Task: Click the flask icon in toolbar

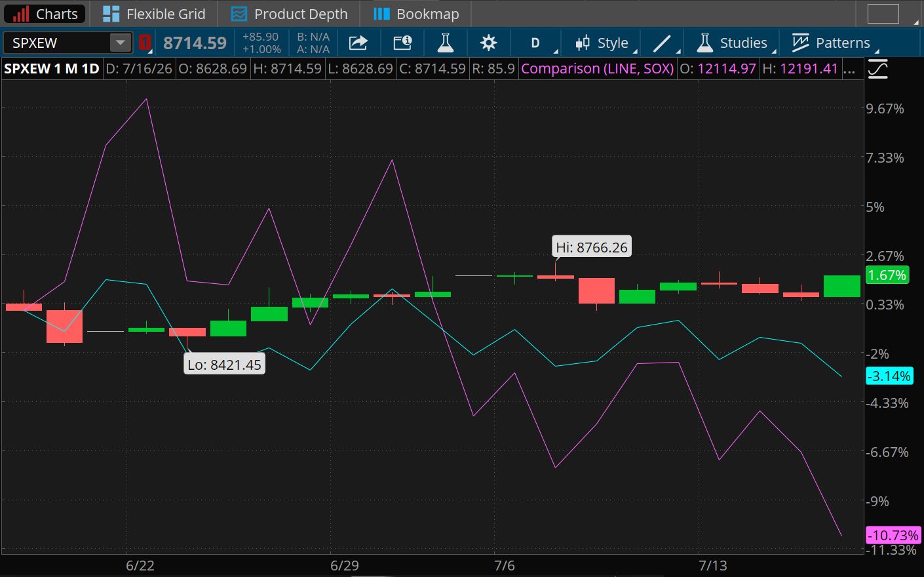Action: point(446,43)
